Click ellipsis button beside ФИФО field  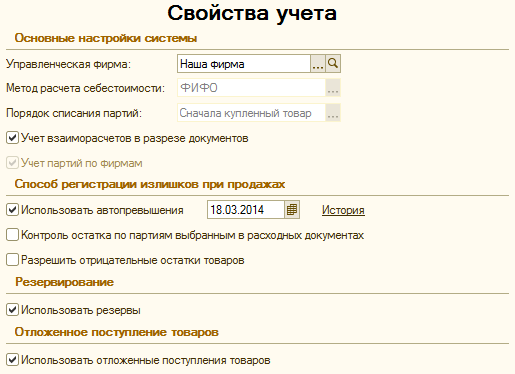coord(333,88)
